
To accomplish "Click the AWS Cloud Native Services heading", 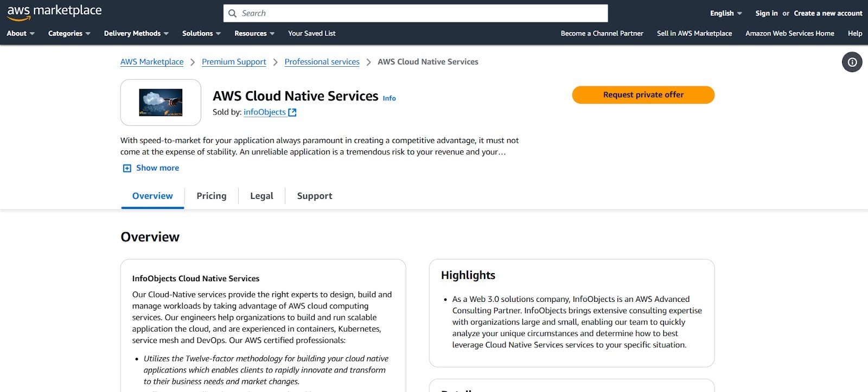I will click(x=296, y=96).
